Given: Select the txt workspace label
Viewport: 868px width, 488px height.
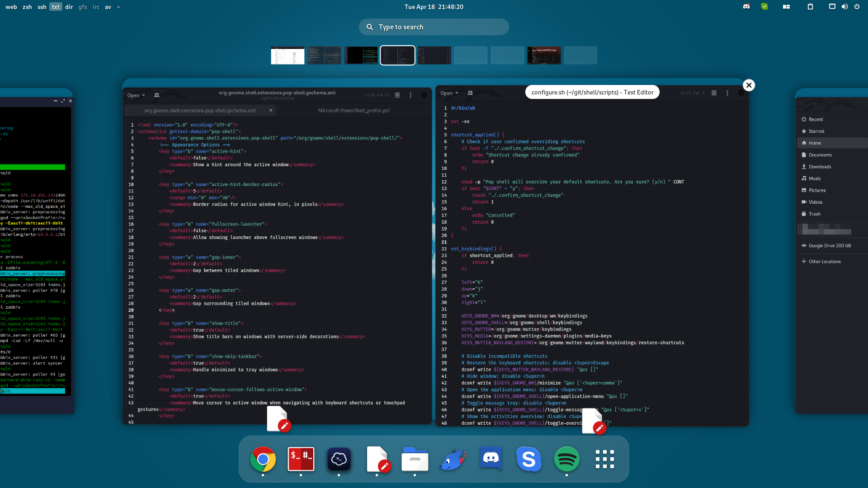Looking at the screenshot, I should [x=55, y=7].
